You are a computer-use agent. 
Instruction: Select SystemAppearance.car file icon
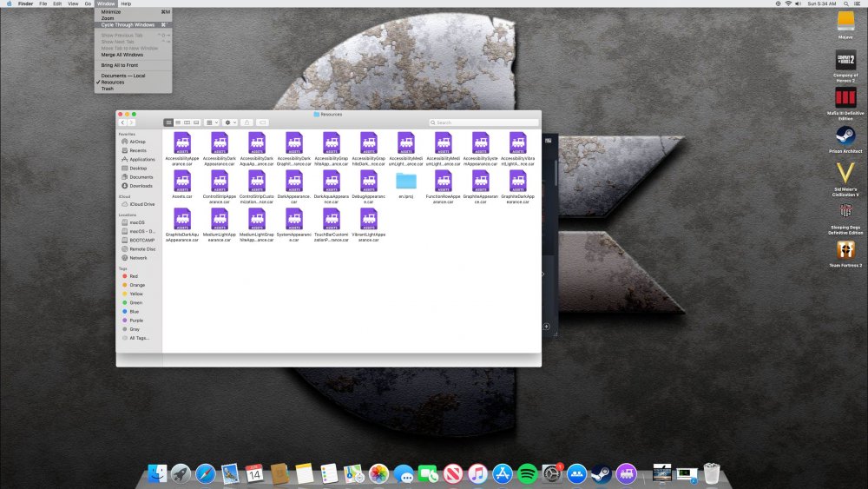tap(294, 219)
